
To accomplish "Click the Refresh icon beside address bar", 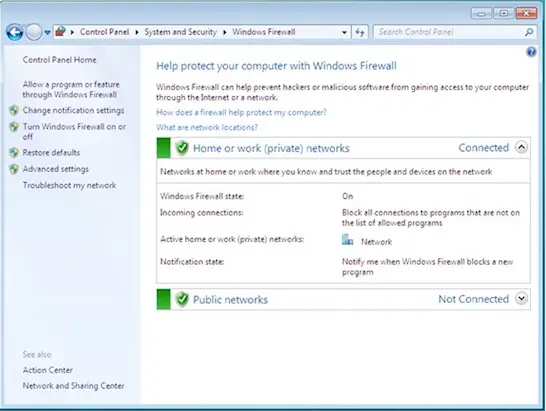I will 360,32.
